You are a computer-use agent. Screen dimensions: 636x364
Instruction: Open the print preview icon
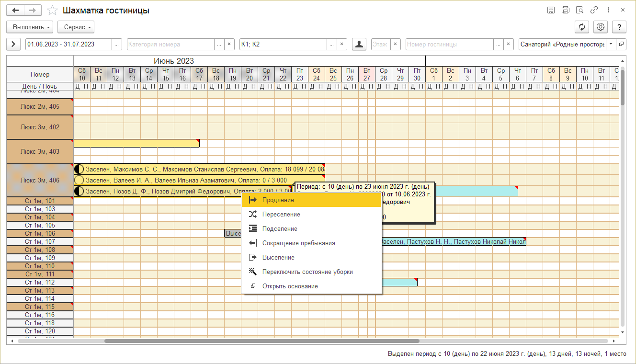tap(579, 10)
